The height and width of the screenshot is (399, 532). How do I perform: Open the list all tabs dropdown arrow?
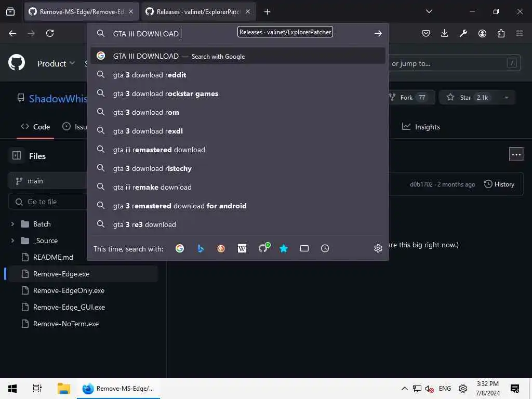(429, 11)
